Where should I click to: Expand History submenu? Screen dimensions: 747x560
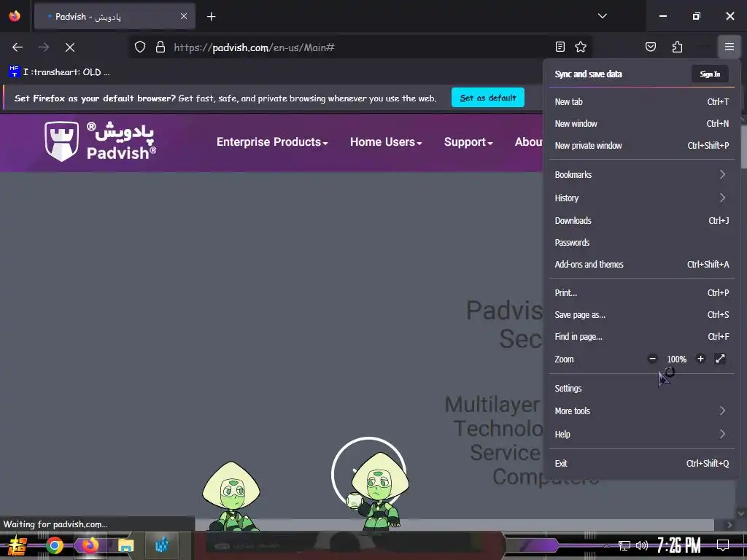(641, 198)
